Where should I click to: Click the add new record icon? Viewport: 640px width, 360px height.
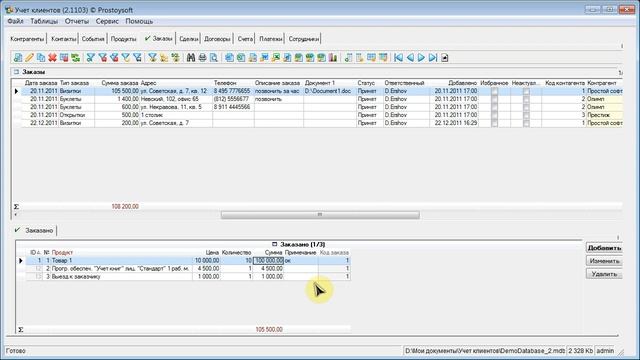pyautogui.click(x=18, y=58)
